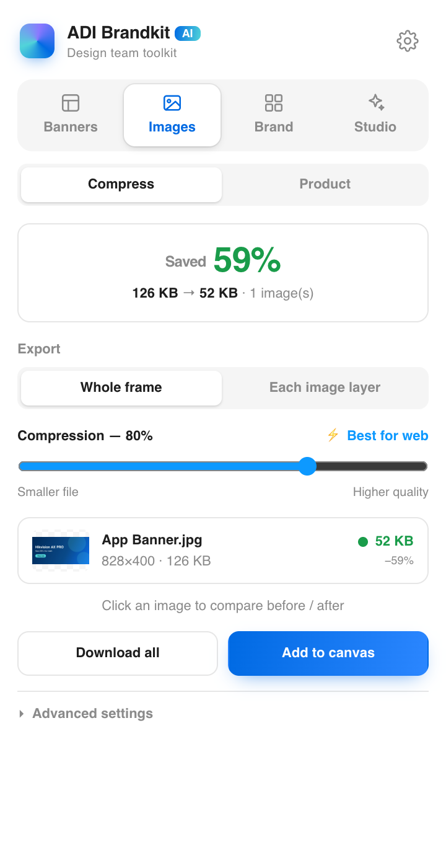Click the compression slider handle
The image size is (446, 868).
tap(307, 466)
